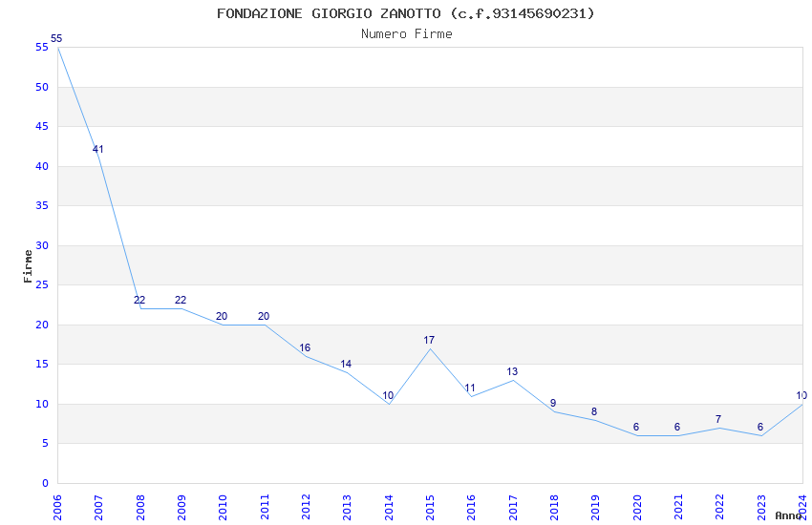Image resolution: width=812 pixels, height=525 pixels.
Task: Click the x-axis title Anno
Action: pos(788,515)
